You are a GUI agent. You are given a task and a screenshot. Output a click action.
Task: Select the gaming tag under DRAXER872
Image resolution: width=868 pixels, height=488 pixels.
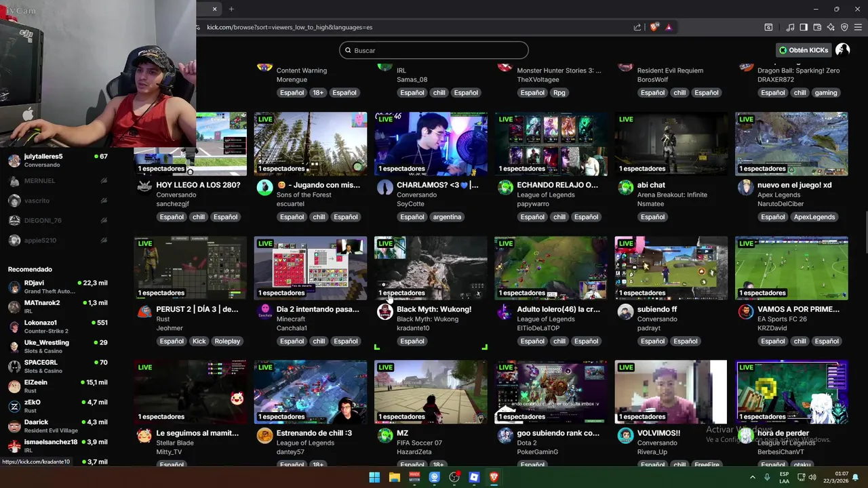[825, 93]
